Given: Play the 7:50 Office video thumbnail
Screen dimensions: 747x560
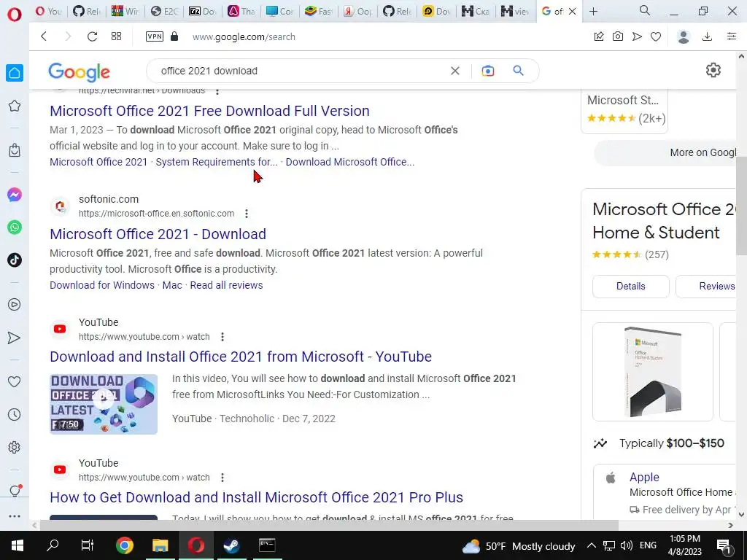Looking at the screenshot, I should [104, 404].
